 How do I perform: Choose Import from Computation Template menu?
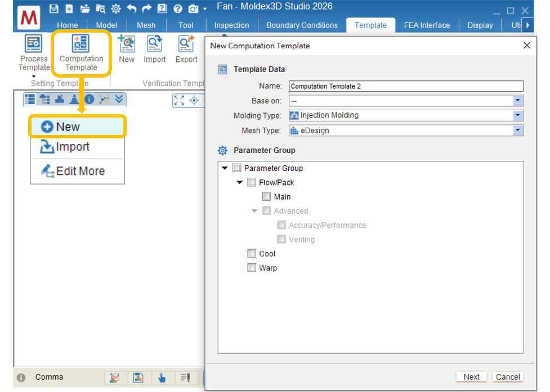tap(77, 146)
